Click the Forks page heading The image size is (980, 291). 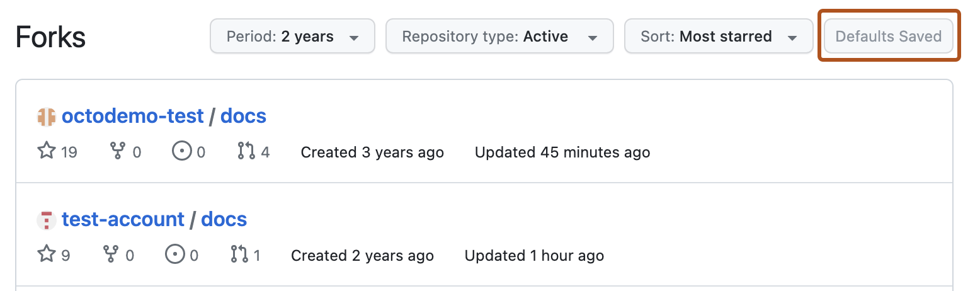[50, 37]
